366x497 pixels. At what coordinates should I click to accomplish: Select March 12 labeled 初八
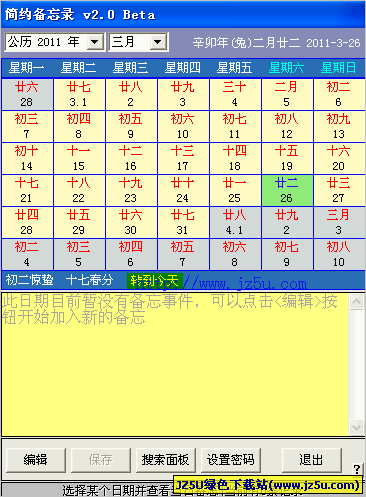point(287,126)
